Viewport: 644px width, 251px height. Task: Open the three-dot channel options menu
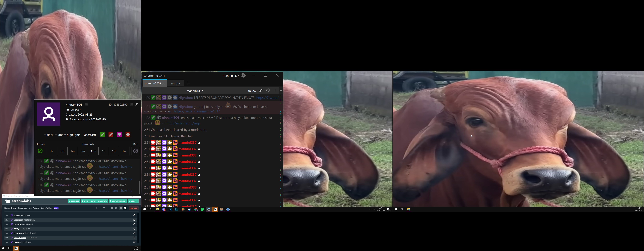(x=275, y=91)
